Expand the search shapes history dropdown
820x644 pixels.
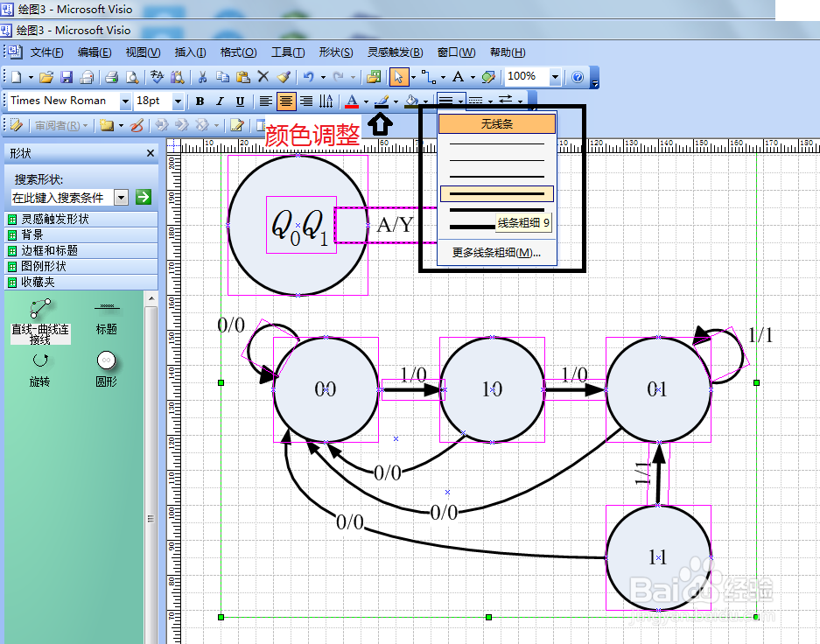click(122, 198)
